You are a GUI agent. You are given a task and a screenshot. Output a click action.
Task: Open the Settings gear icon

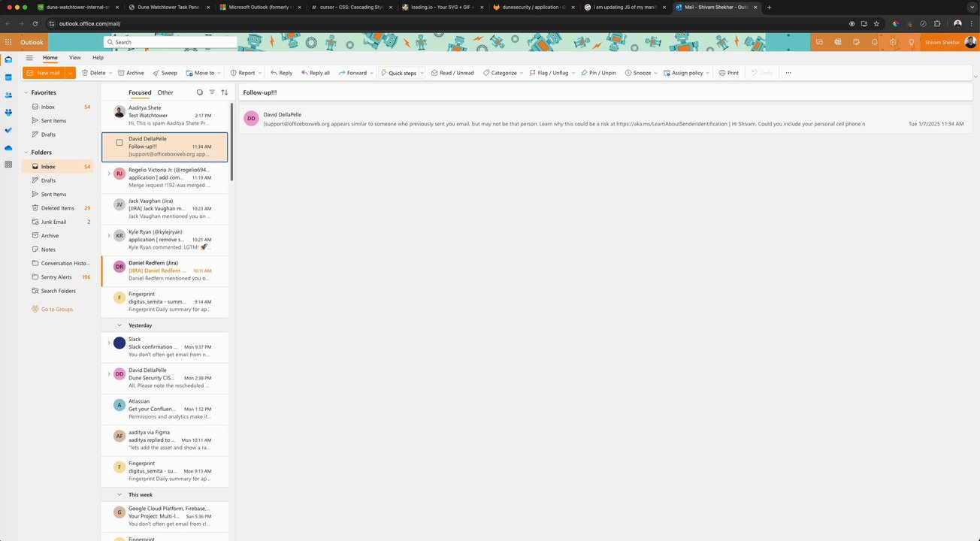(x=893, y=42)
